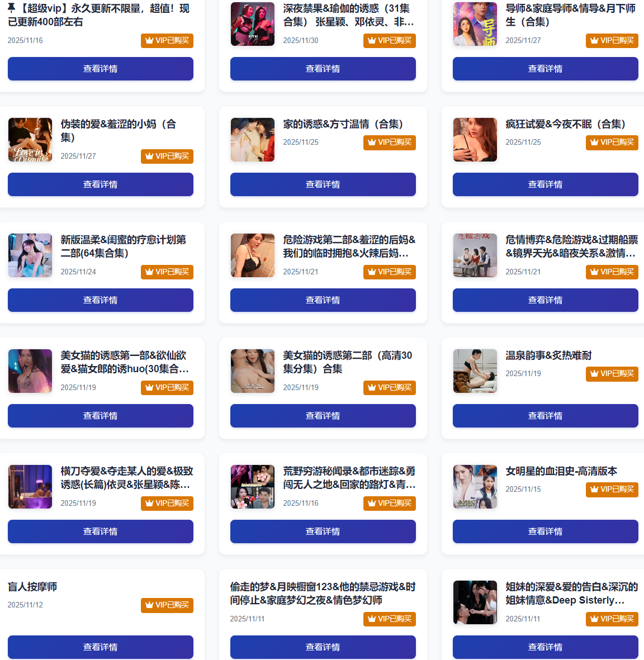
Task: Click the crown badge on 新版温柔&闺蜜的疗愈计划 card
Action: [167, 272]
